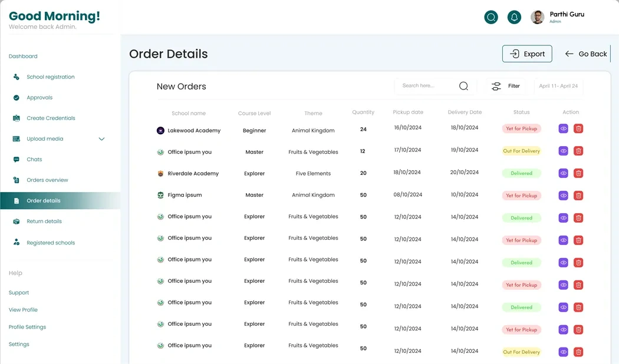The height and width of the screenshot is (364, 619).
Task: Click the search icon in top header
Action: pos(491,17)
